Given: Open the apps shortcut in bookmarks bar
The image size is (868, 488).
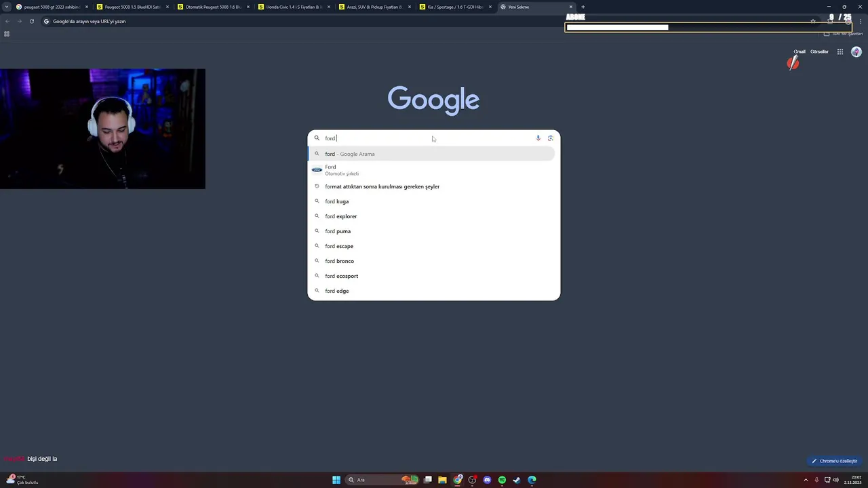Looking at the screenshot, I should (x=7, y=34).
